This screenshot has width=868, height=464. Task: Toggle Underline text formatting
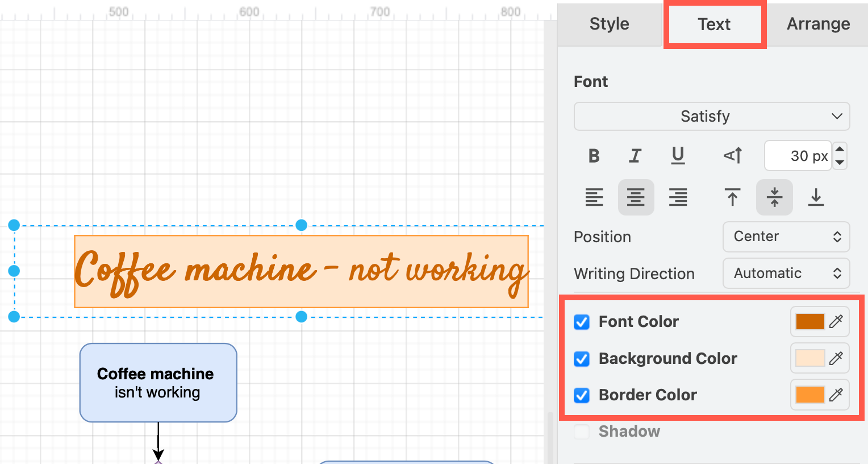(x=678, y=156)
